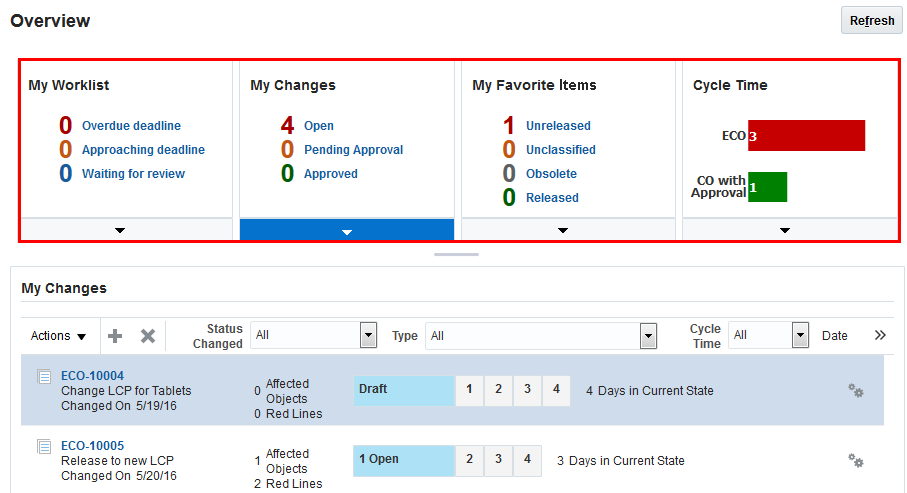Show more toolbar options via double chevron
This screenshot has height=493, width=907.
[880, 335]
